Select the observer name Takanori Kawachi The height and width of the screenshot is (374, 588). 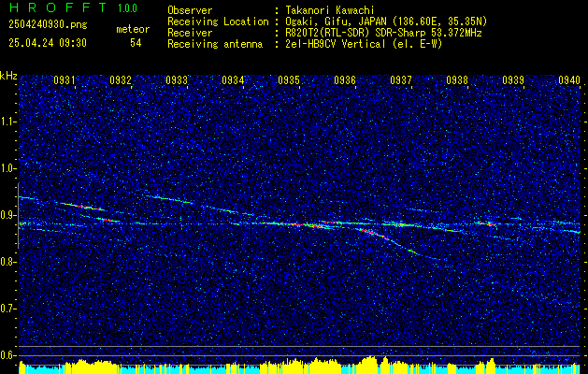click(330, 10)
